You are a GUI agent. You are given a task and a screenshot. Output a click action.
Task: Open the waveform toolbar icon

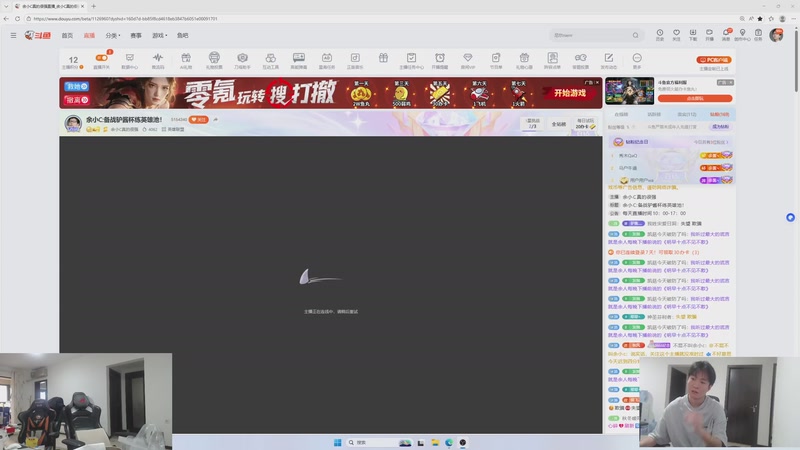point(158,60)
